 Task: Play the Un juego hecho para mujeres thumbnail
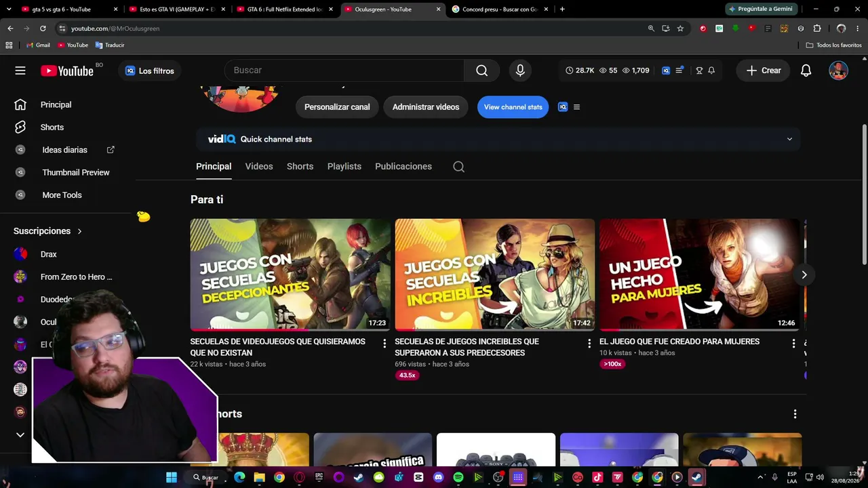click(699, 274)
